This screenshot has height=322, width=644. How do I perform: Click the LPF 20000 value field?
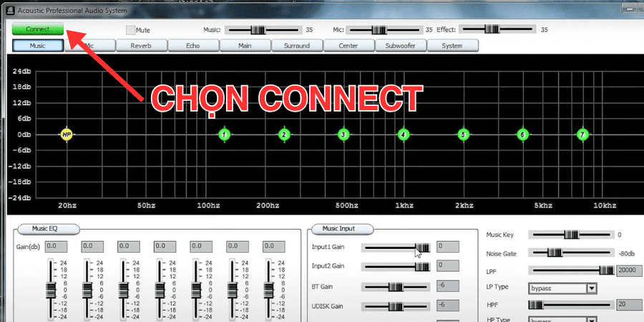click(x=629, y=270)
